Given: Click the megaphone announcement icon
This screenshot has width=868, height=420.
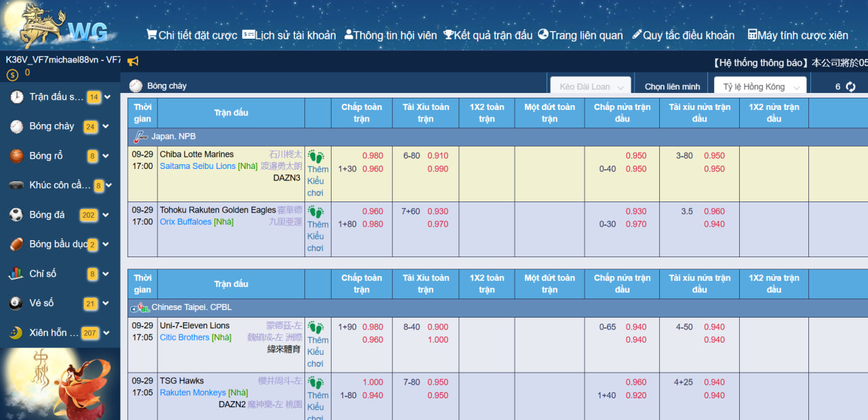Looking at the screenshot, I should [133, 61].
